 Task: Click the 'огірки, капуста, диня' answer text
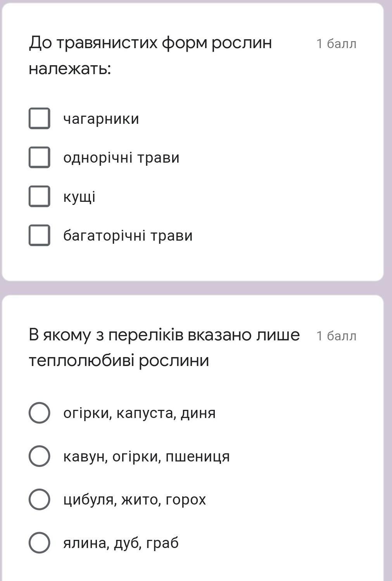[140, 413]
